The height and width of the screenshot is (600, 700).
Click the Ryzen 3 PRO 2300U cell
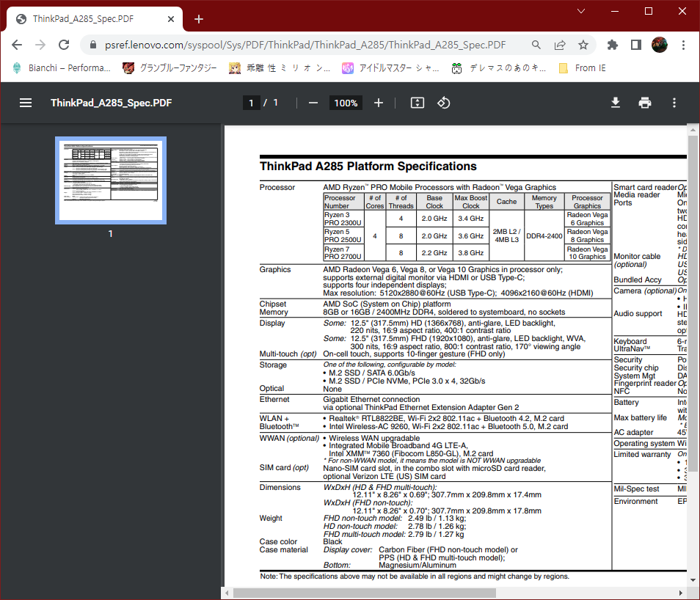pos(343,219)
